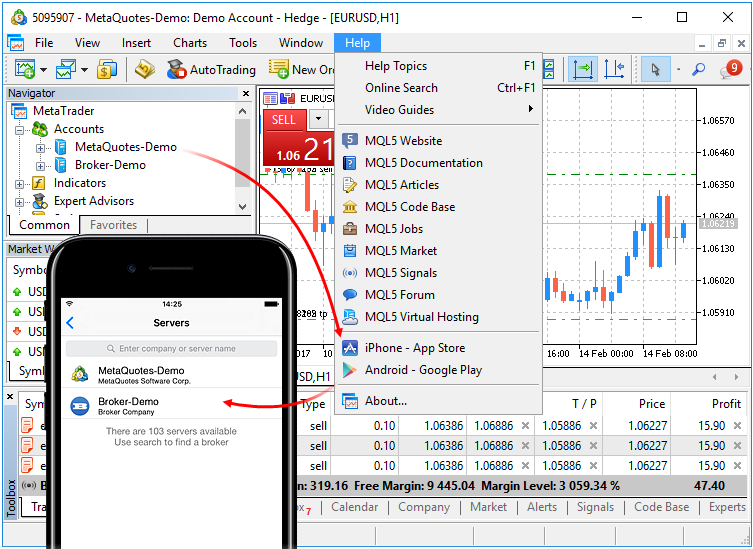Click the New Chart toolbar icon
The image size is (753, 549).
[x=24, y=70]
